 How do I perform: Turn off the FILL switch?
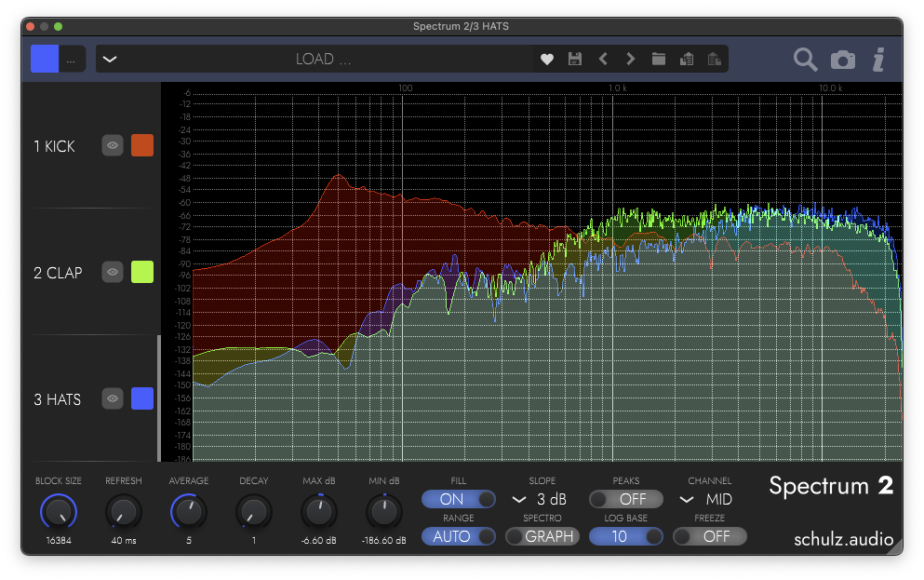pos(459,499)
